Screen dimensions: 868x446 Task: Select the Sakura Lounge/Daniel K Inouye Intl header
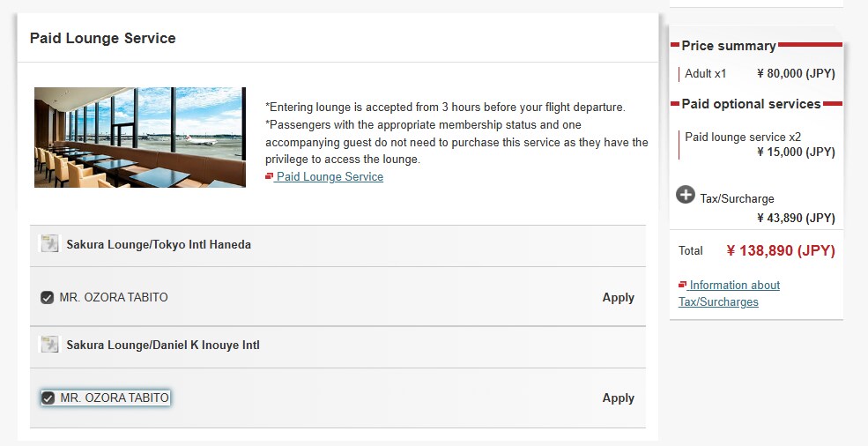point(163,345)
